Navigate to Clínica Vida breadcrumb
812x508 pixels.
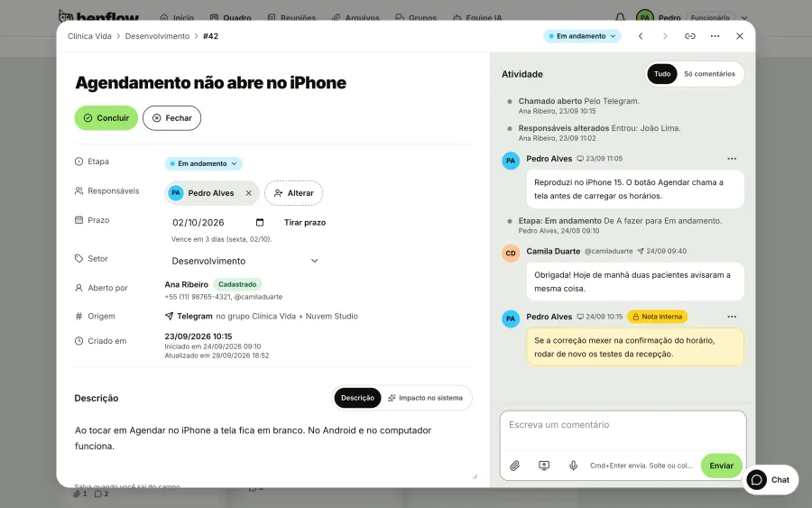89,36
